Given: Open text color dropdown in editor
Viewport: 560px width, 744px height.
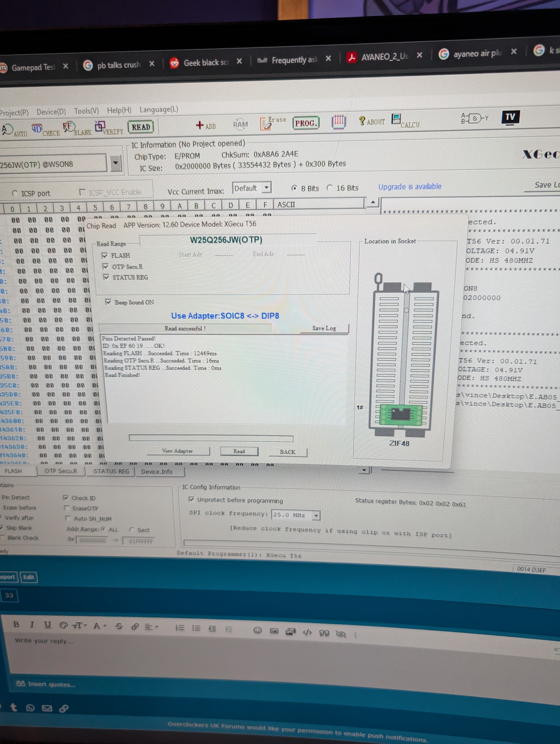Looking at the screenshot, I should (x=100, y=626).
